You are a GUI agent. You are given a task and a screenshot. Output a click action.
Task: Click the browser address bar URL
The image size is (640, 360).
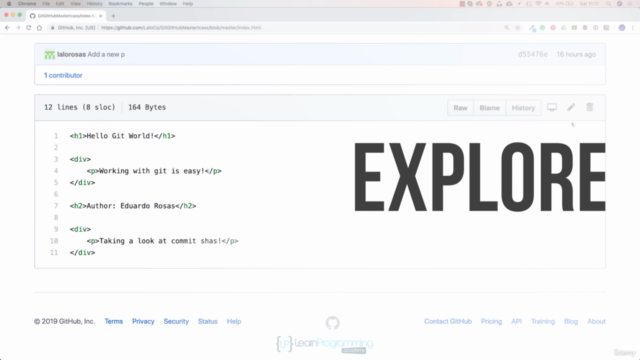(181, 28)
